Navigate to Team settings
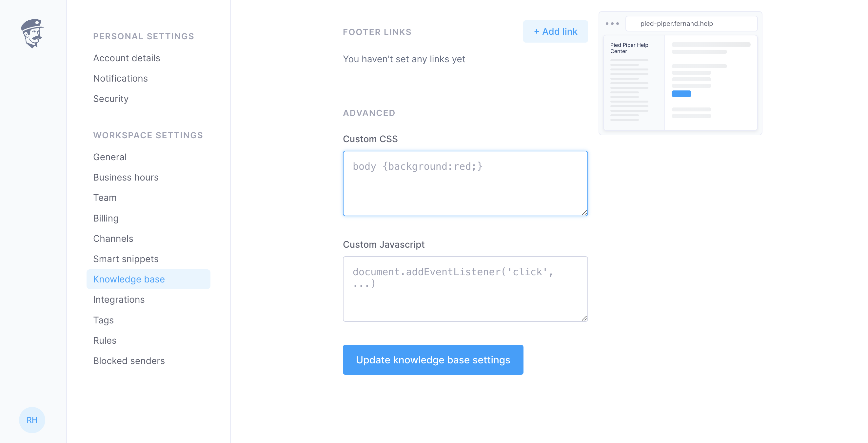Screen dimensions: 868x443 [105, 197]
